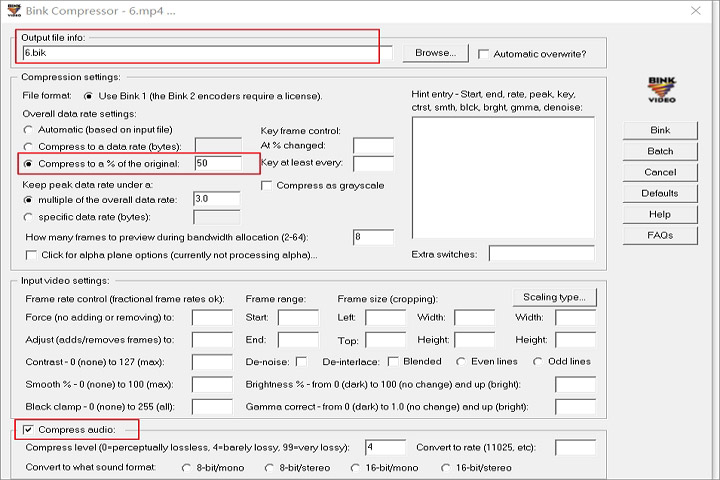Choose Odd lines de-interlace option
The width and height of the screenshot is (720, 480).
[537, 362]
